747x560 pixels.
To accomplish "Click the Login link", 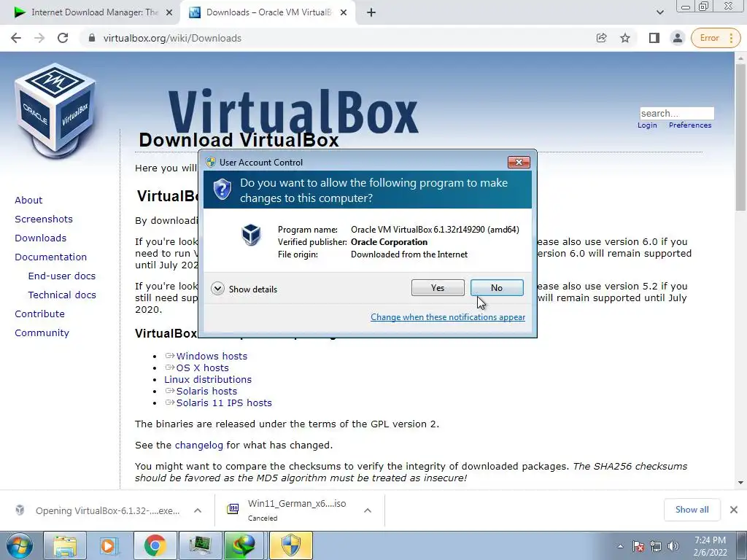I will 647,125.
